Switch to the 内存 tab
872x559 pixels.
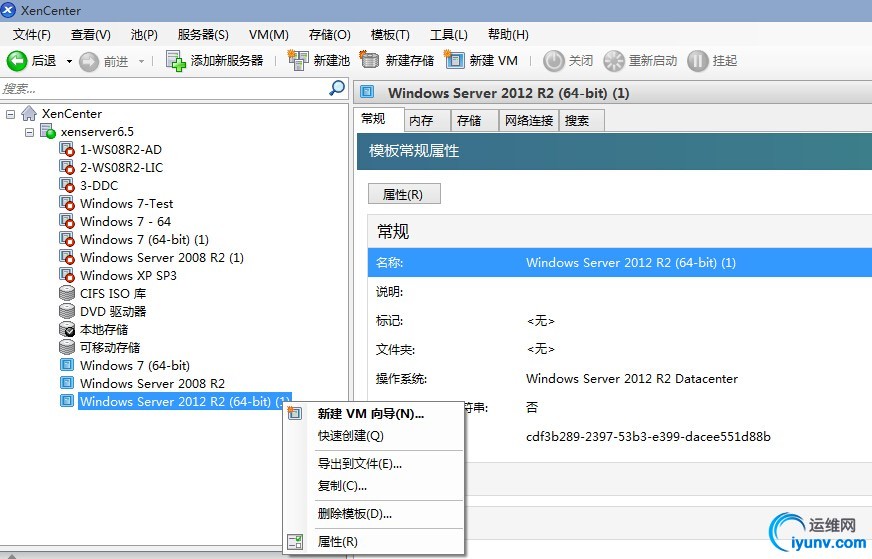point(427,121)
